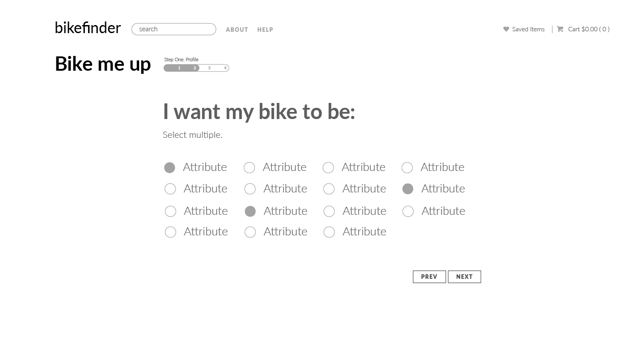Image resolution: width=644 pixels, height=358 pixels.
Task: Go to step 3 in progress bar
Action: pos(209,68)
